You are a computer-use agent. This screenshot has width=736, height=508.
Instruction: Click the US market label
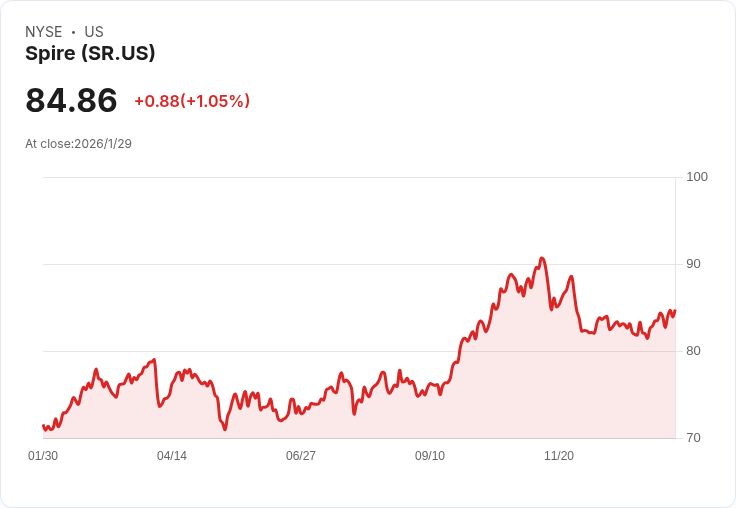[94, 32]
